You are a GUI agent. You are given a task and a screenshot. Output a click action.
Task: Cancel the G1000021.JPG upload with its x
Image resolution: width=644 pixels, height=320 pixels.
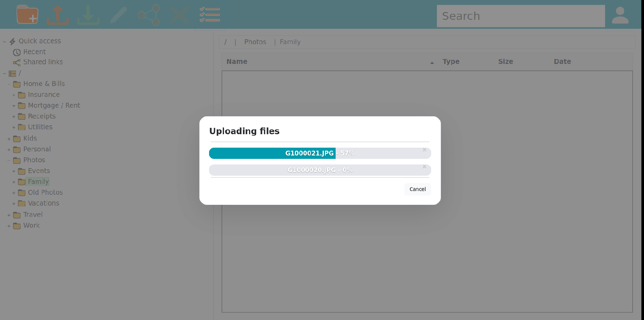(x=424, y=150)
